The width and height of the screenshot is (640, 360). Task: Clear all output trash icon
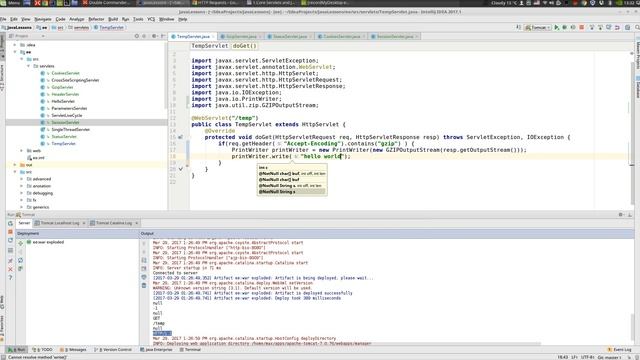pos(144,285)
